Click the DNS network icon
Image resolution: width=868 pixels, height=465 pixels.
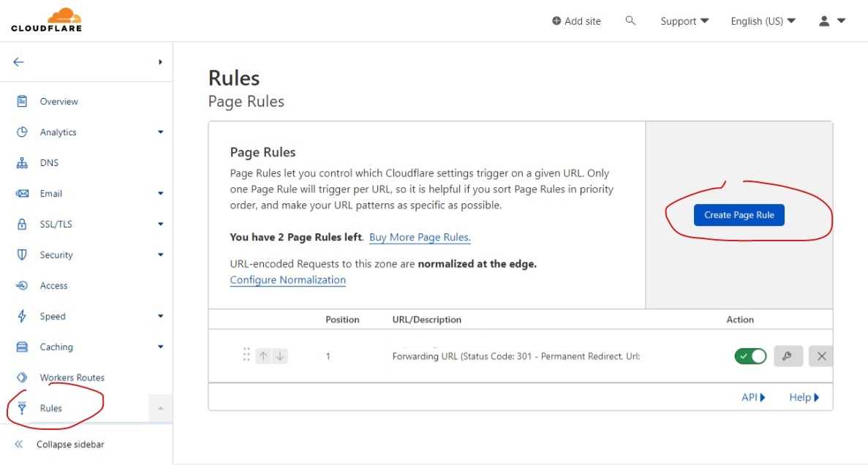tap(22, 163)
